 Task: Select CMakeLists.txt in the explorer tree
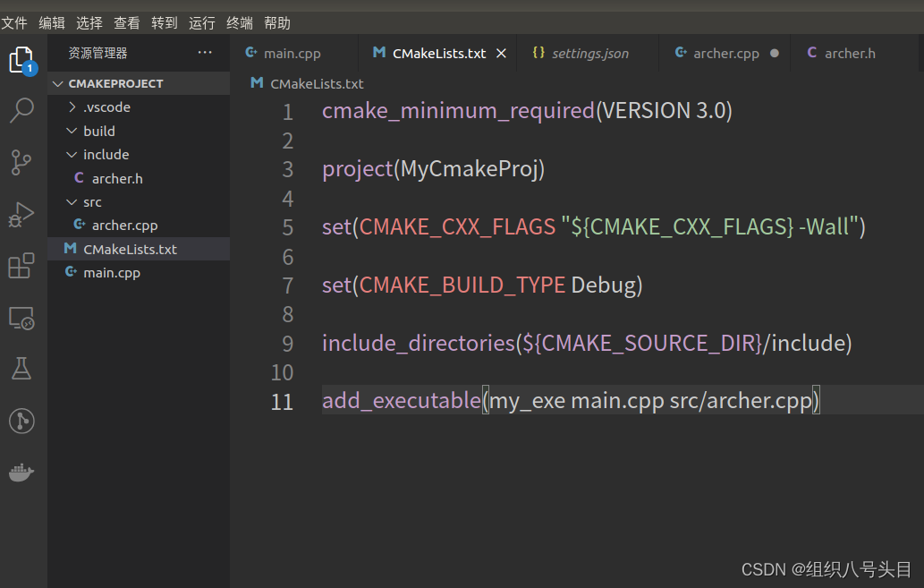tap(139, 249)
